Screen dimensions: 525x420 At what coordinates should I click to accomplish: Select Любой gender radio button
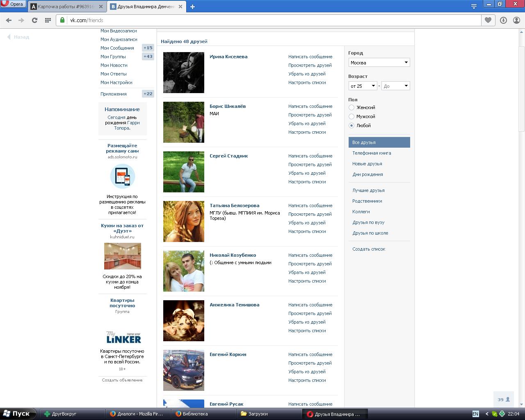(x=352, y=126)
